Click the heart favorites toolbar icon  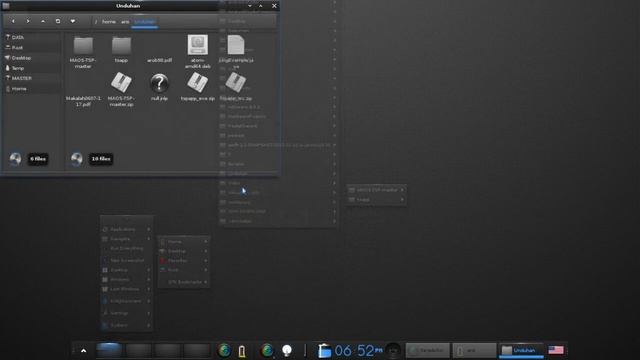tap(73, 21)
